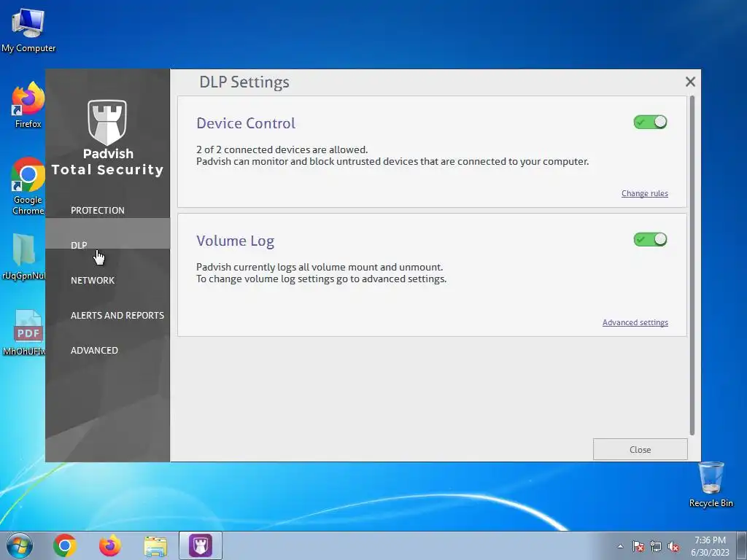Click the Padvish shield logo
This screenshot has height=560, width=747.
point(107,122)
